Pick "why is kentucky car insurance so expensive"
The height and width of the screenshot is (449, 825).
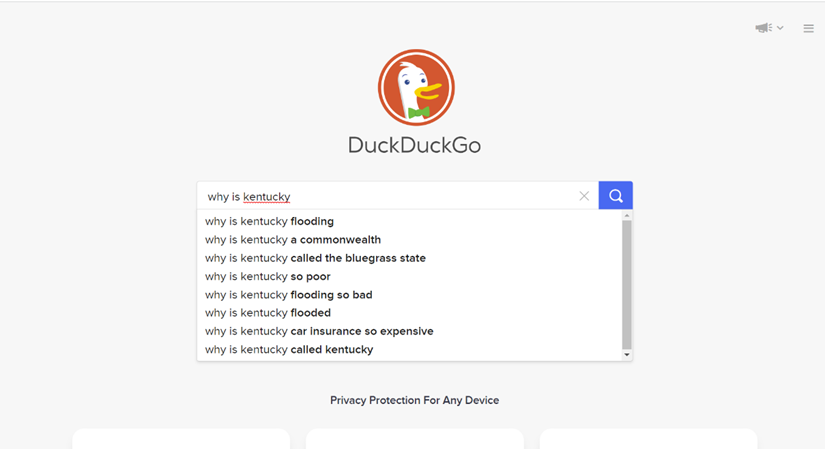pyautogui.click(x=319, y=331)
